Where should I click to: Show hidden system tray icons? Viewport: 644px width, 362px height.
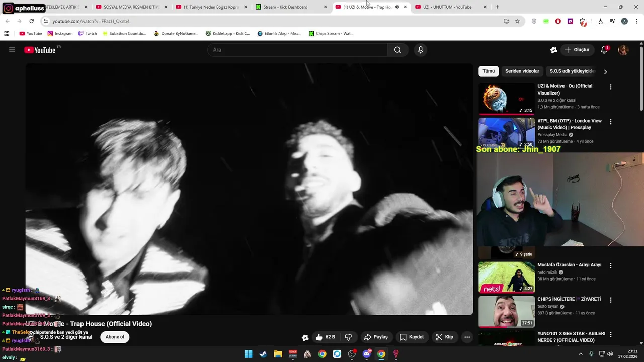click(x=580, y=354)
